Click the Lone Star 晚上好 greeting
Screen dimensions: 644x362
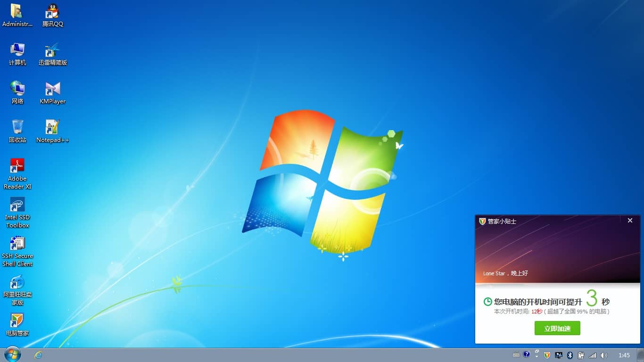tap(505, 273)
